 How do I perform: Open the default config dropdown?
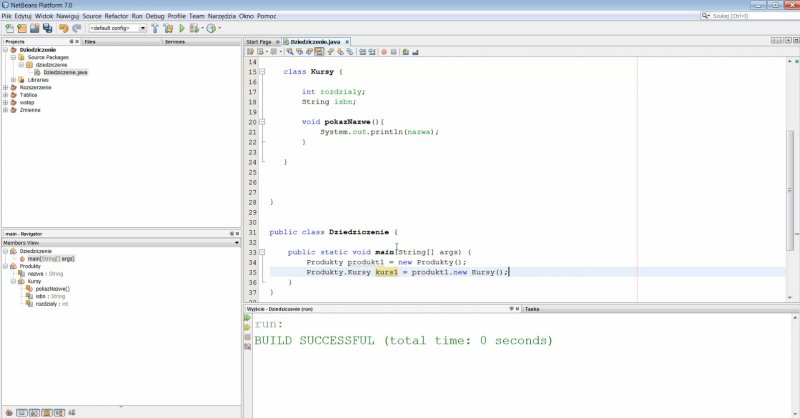coord(143,28)
